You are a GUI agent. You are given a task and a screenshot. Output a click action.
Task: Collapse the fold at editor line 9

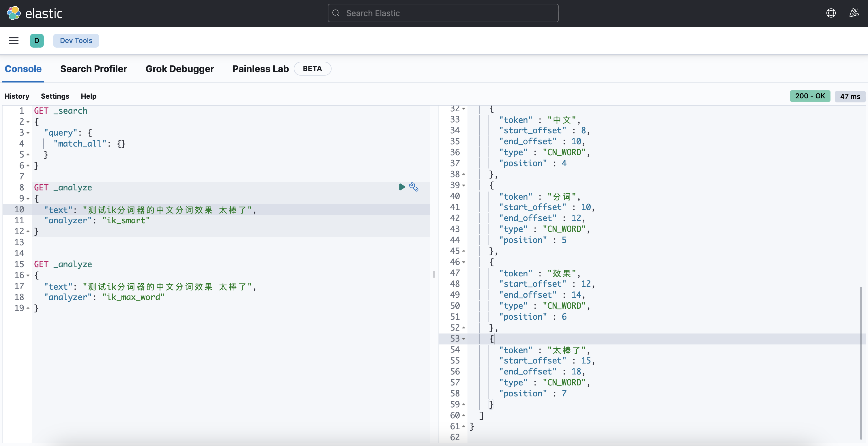pyautogui.click(x=28, y=199)
